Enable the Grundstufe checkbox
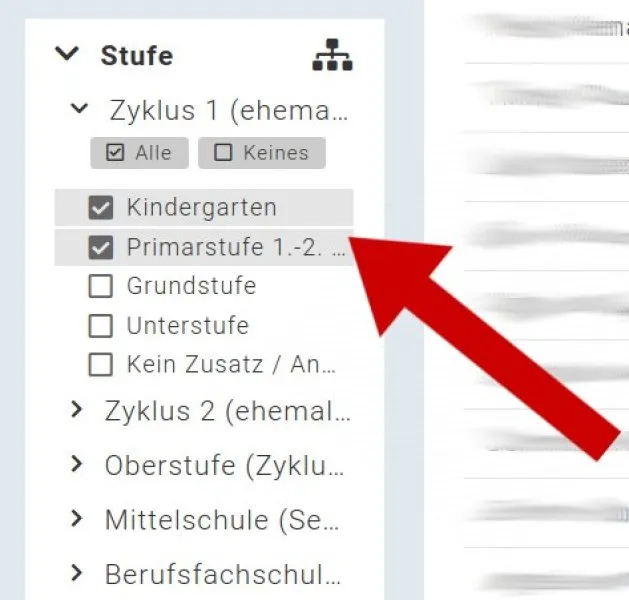This screenshot has height=600, width=629. [100, 287]
